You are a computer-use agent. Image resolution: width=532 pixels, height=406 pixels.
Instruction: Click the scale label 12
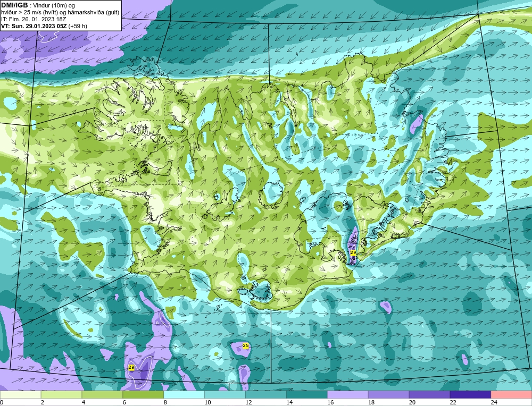pyautogui.click(x=248, y=403)
